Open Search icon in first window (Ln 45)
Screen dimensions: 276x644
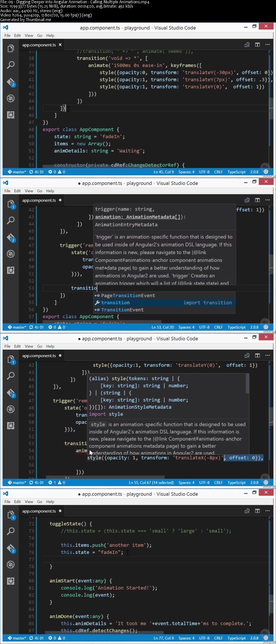click(11, 65)
